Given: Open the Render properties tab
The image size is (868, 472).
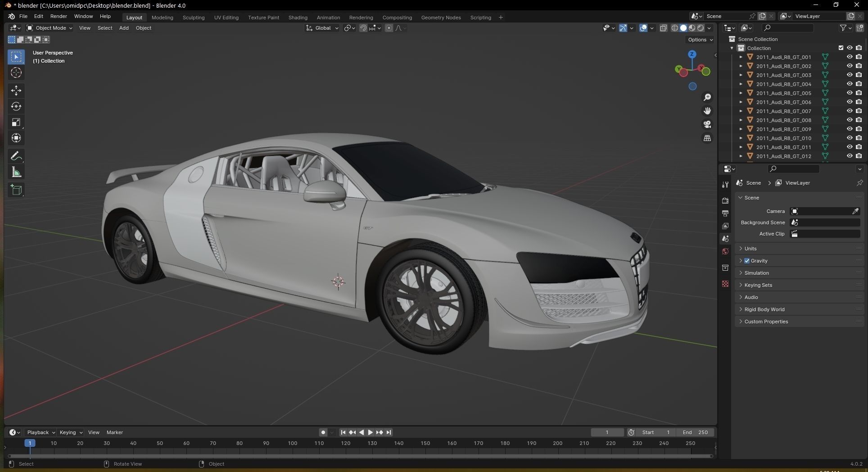Looking at the screenshot, I should pyautogui.click(x=725, y=200).
